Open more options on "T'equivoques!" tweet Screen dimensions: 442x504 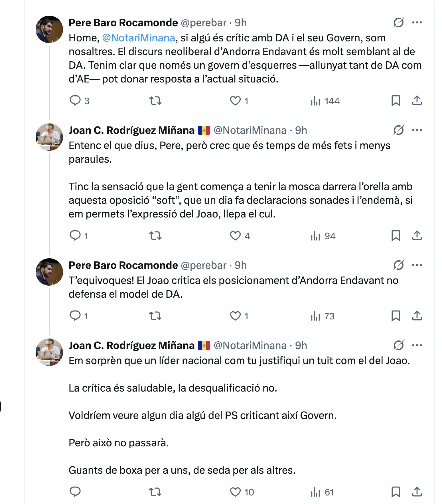(x=417, y=265)
